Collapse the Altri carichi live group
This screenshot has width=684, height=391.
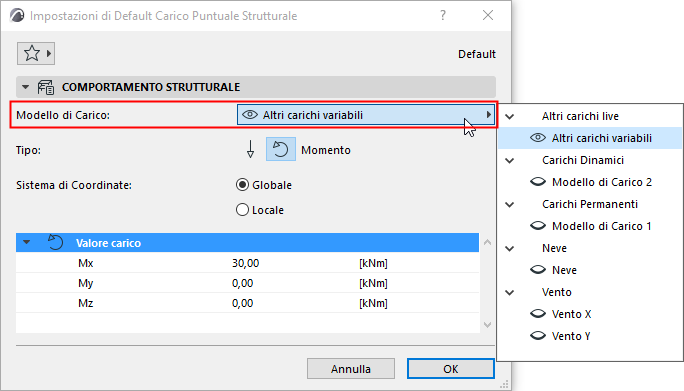tap(510, 117)
